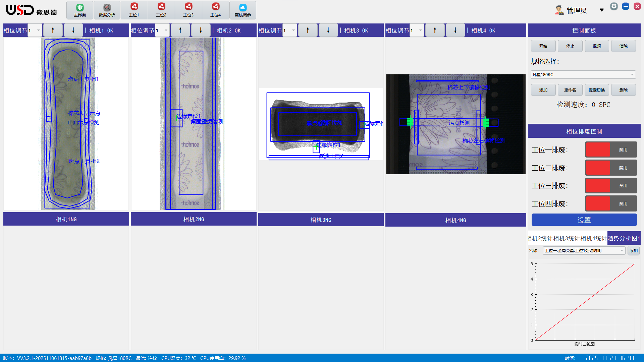The width and height of the screenshot is (644, 362).
Task: Click the blue 设置 settings button
Action: coord(584,220)
